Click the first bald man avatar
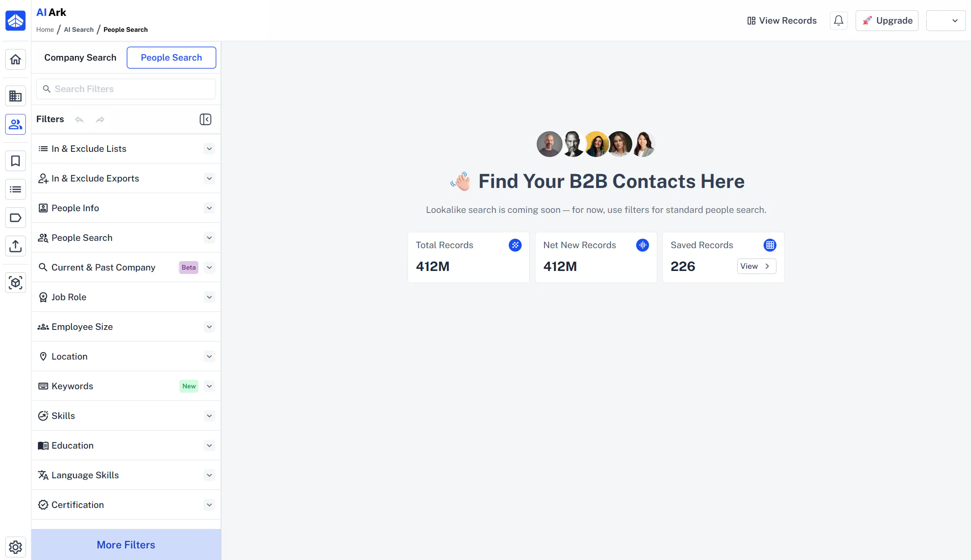 coord(549,144)
